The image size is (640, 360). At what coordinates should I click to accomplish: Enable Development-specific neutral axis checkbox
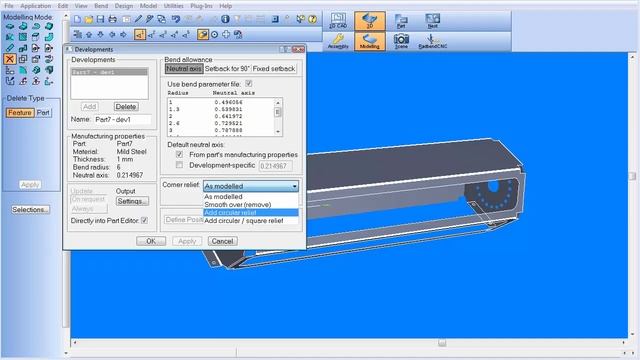tap(179, 165)
